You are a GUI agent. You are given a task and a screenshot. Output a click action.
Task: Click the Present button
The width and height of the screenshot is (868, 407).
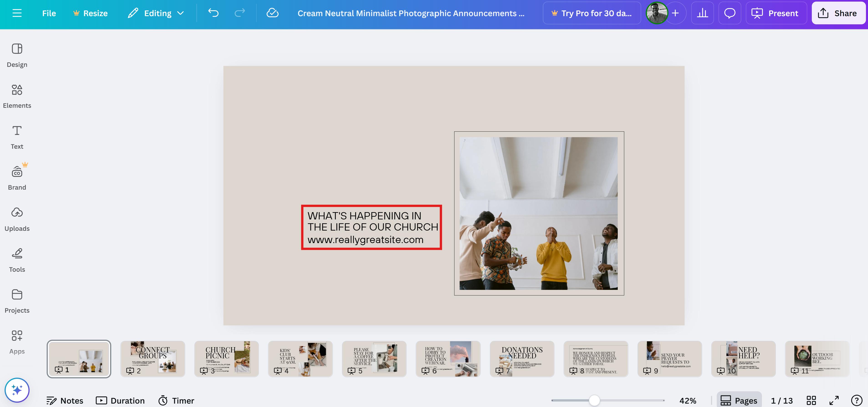pos(776,13)
